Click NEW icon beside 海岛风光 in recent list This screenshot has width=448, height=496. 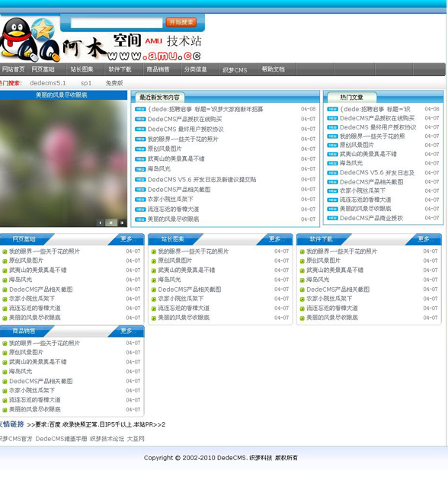(140, 169)
